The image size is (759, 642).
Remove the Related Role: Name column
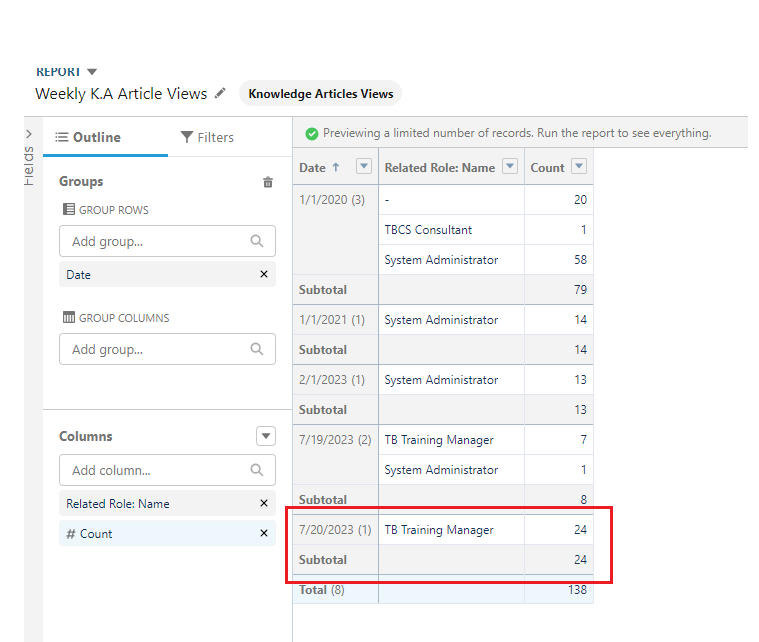[x=264, y=504]
